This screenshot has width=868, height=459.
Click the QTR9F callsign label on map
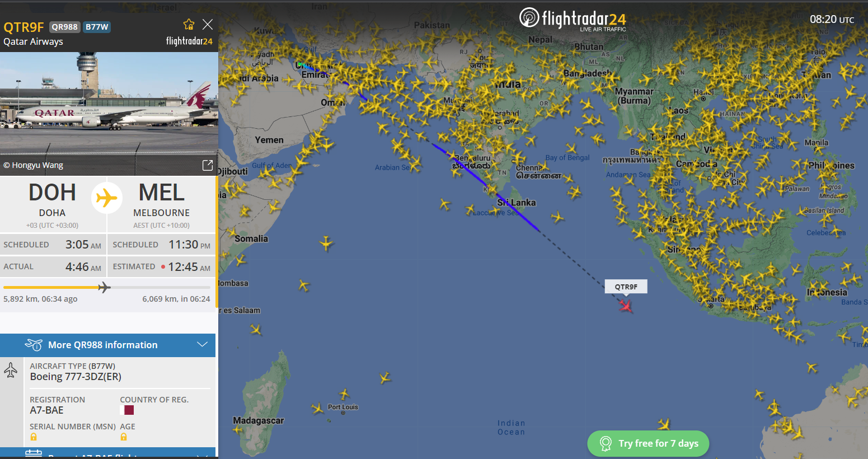pos(626,287)
